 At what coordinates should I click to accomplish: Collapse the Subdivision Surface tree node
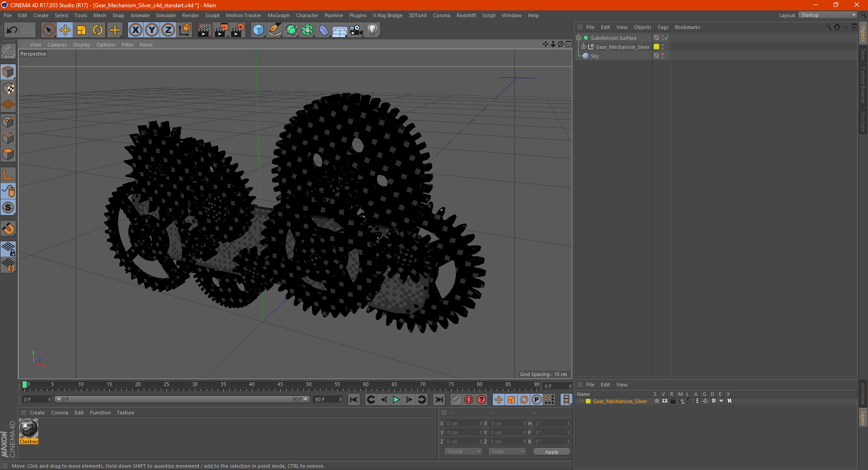(x=578, y=38)
